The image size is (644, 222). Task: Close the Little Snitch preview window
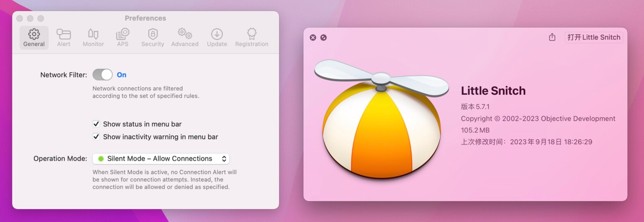tap(313, 38)
